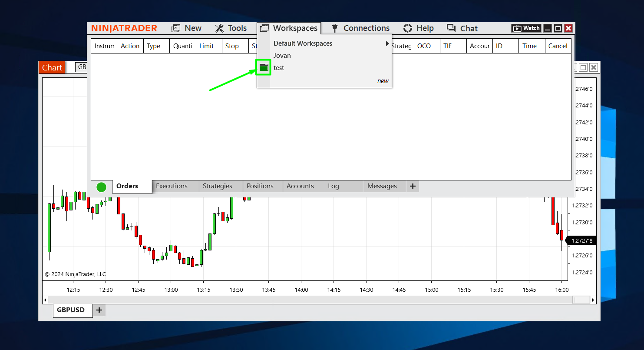Select the Jovan workspace
The height and width of the screenshot is (350, 644).
coord(282,56)
